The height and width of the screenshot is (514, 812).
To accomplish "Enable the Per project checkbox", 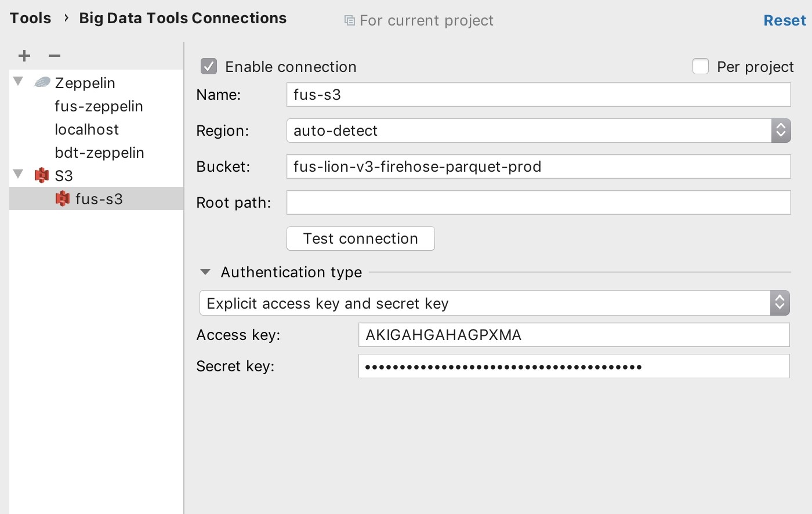I will 700,66.
